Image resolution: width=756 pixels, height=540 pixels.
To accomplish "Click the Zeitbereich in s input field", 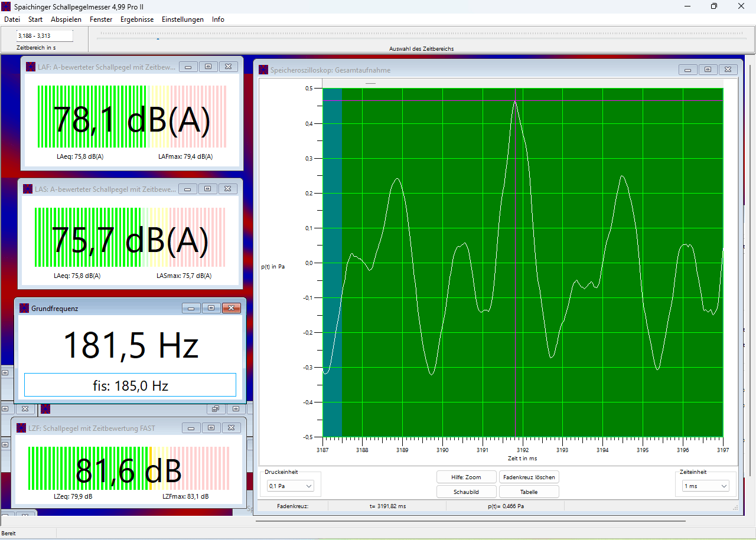I will [x=44, y=36].
